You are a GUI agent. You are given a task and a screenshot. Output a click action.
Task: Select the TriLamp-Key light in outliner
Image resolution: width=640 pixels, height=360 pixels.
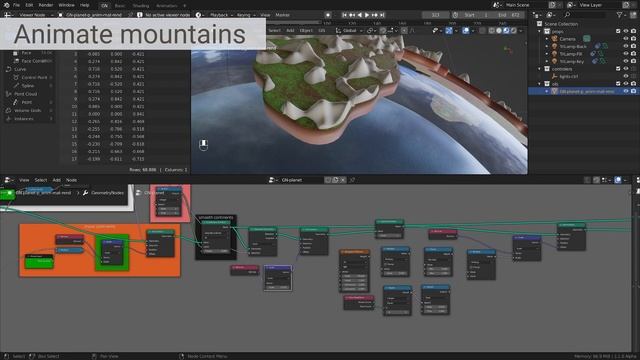(x=571, y=61)
